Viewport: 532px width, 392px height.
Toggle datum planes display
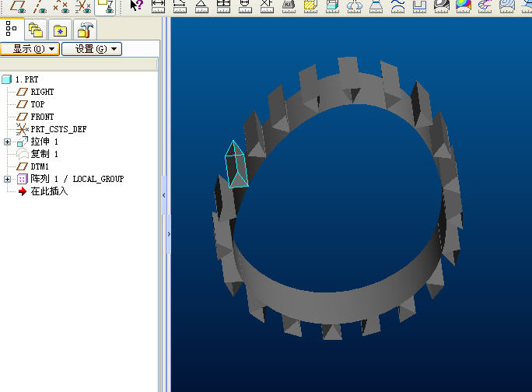point(18,7)
